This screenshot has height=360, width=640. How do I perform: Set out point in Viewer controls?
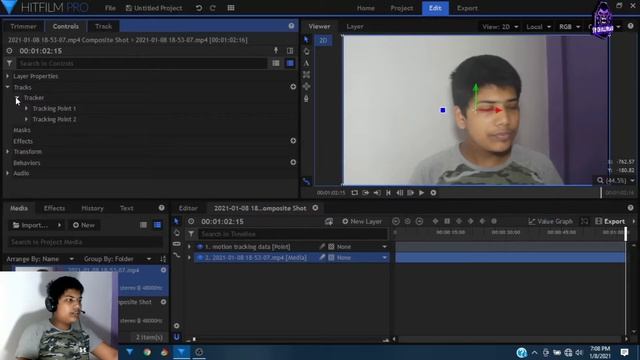pos(377,193)
